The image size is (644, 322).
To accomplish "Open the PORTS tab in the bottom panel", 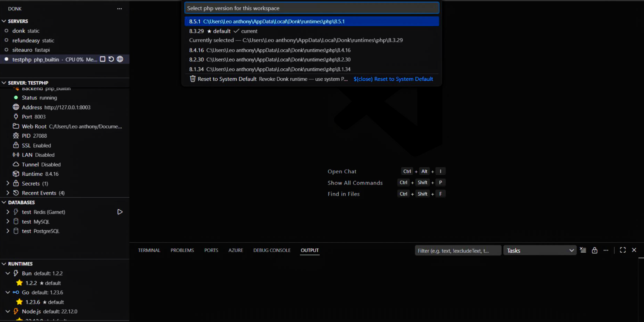I will pos(211,250).
